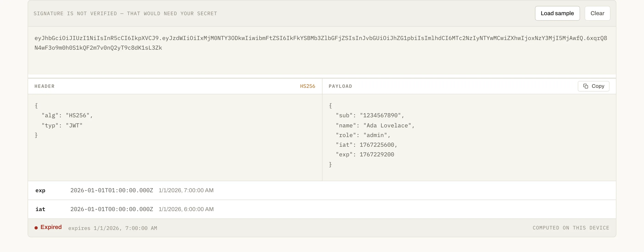Screen dimensions: 644x252
Task: Click the iat row label
Action: tap(40, 209)
